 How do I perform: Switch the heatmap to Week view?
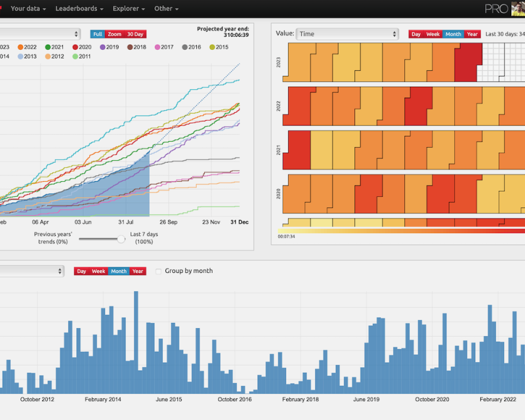[x=433, y=34]
